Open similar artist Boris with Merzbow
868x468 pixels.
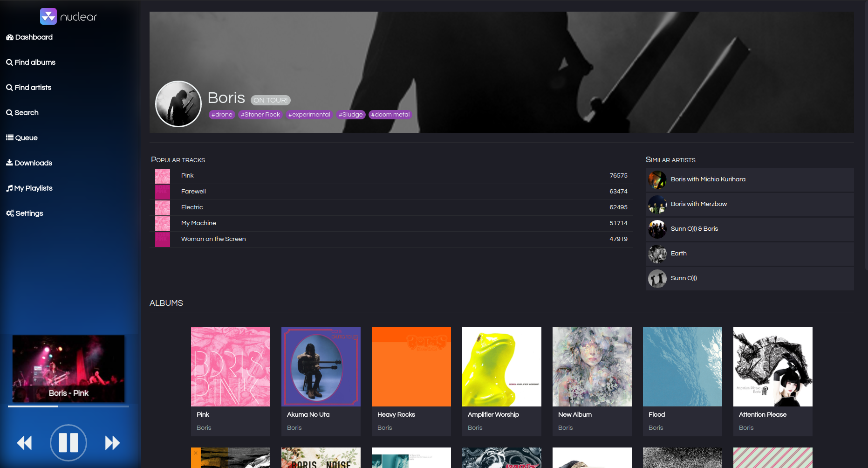(x=750, y=205)
